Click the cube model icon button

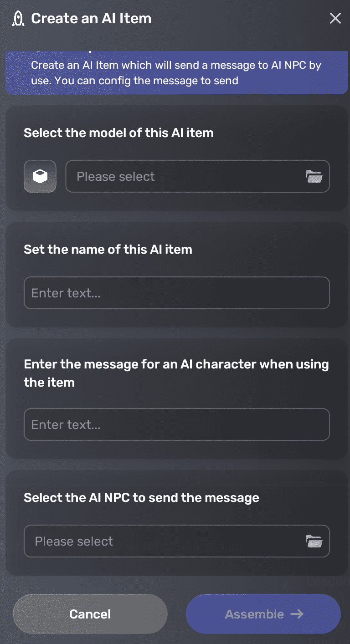click(40, 176)
